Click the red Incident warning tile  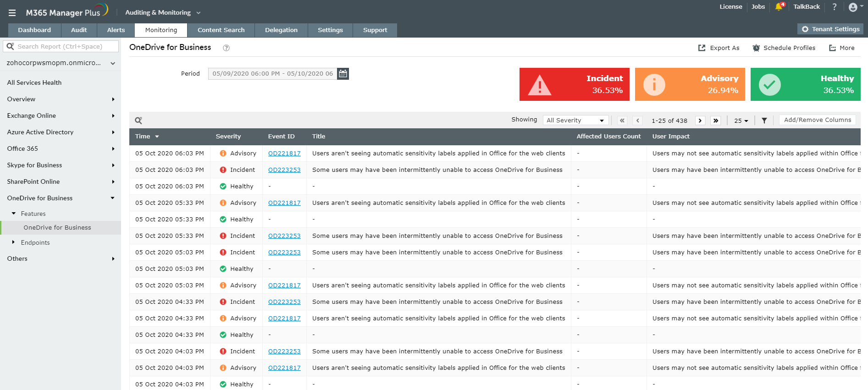pyautogui.click(x=575, y=84)
